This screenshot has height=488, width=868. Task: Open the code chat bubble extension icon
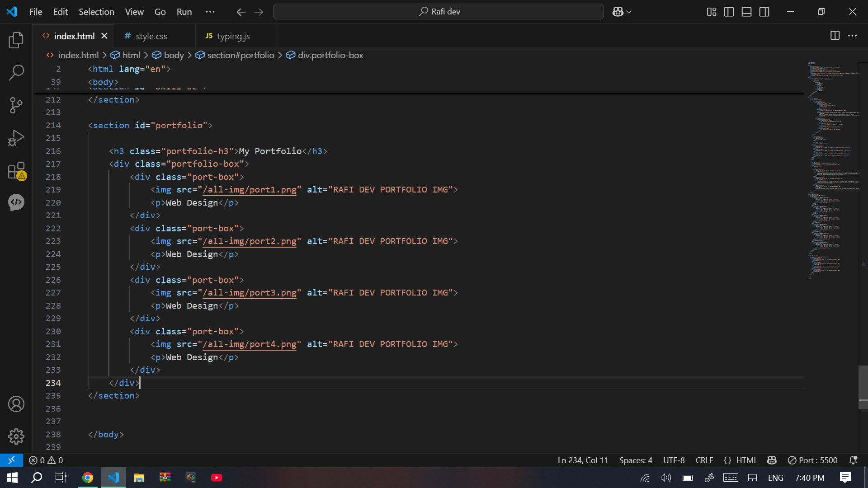click(16, 202)
